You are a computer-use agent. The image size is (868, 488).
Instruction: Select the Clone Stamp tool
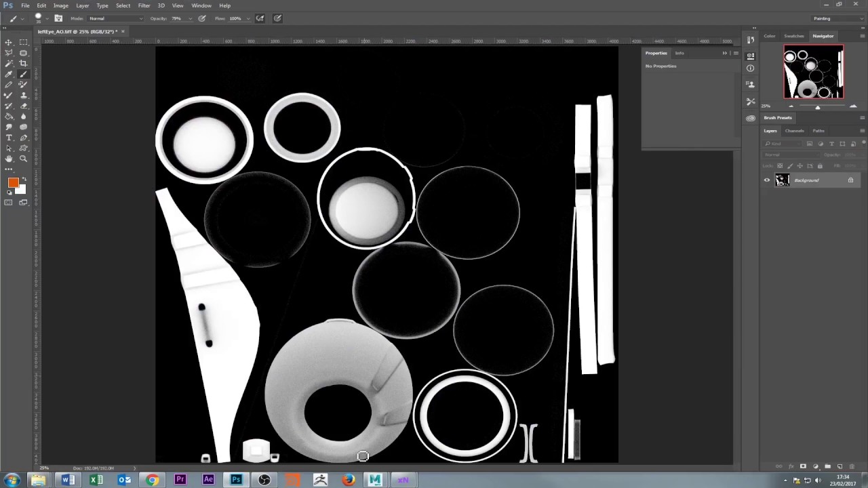24,96
